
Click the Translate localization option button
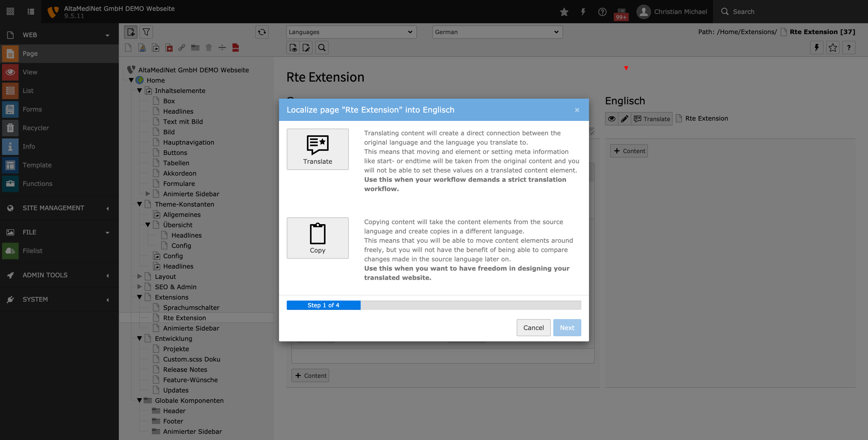(317, 149)
